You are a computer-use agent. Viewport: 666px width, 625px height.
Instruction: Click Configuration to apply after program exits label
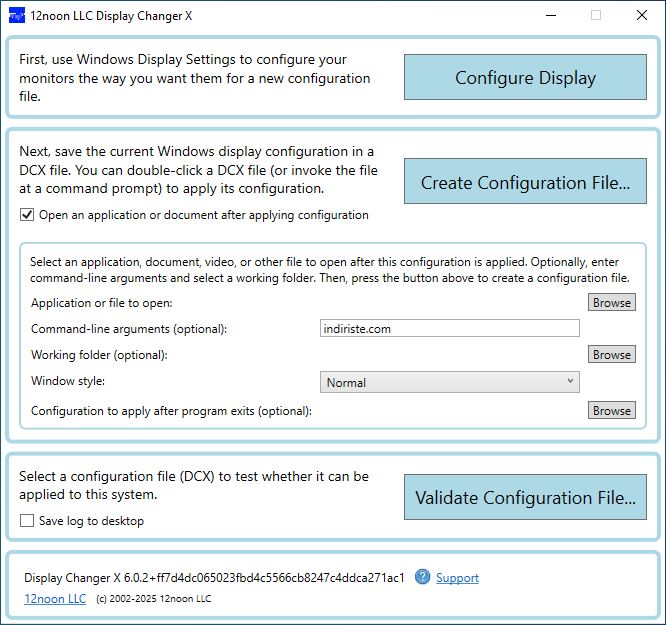(x=171, y=411)
